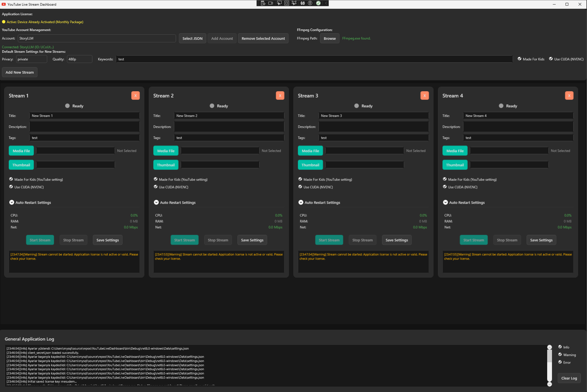Click Stop Stream in Stream 4
Image resolution: width=587 pixels, height=392 pixels.
[507, 240]
